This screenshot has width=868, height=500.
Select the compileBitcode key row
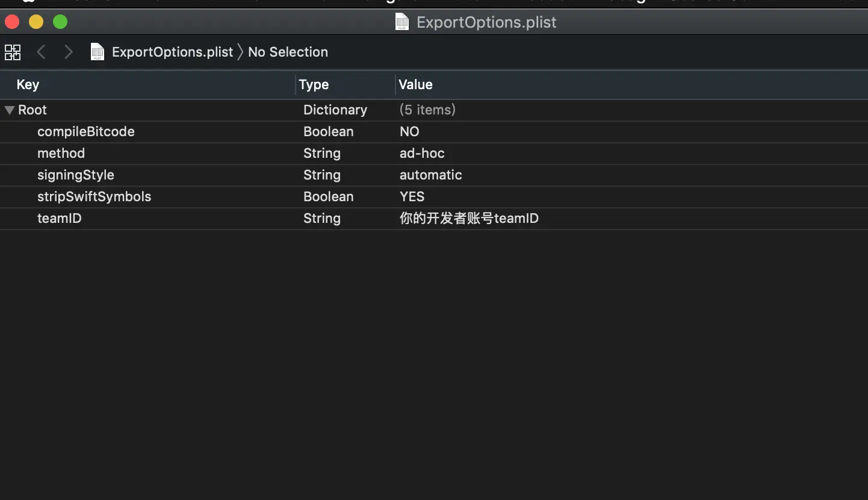click(434, 132)
